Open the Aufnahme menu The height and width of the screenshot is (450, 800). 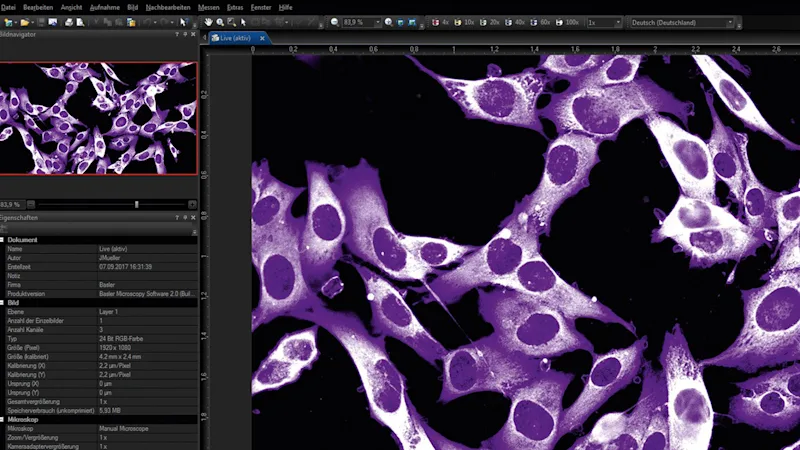pos(105,7)
